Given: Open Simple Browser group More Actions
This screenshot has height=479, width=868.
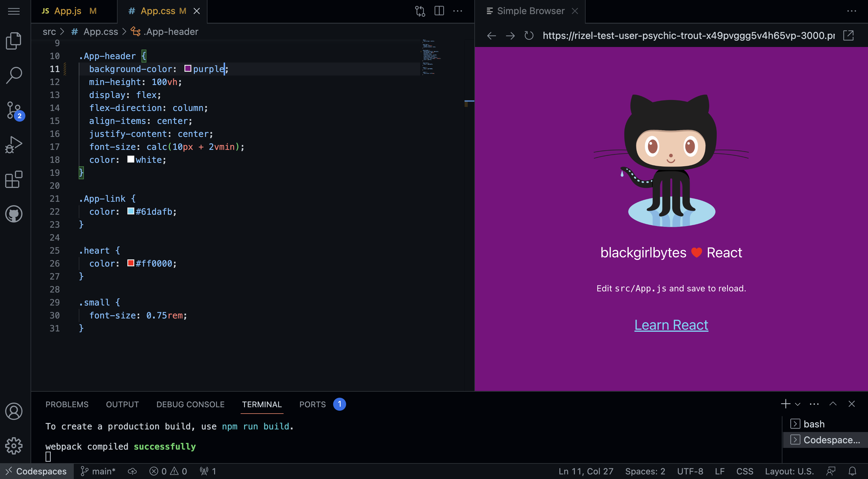Looking at the screenshot, I should [x=852, y=11].
